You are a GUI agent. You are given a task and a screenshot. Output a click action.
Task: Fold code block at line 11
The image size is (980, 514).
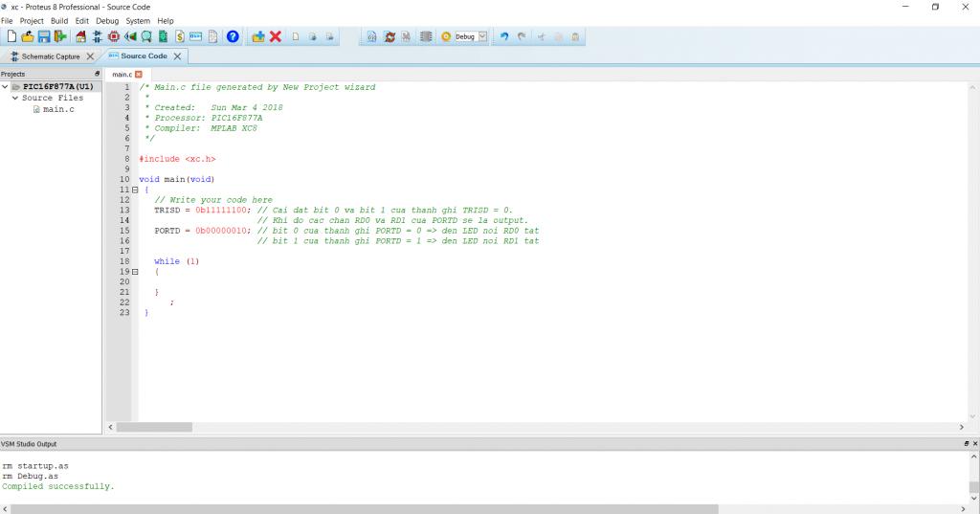coord(135,190)
